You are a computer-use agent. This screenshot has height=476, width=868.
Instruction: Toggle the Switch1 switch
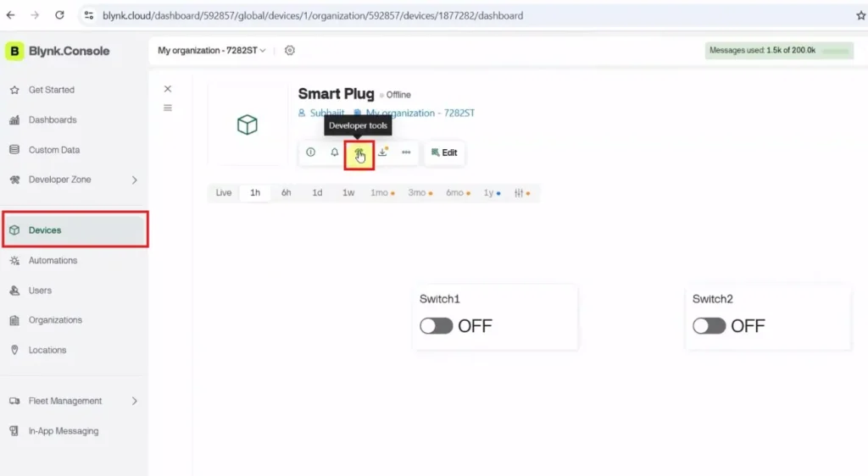pyautogui.click(x=437, y=326)
